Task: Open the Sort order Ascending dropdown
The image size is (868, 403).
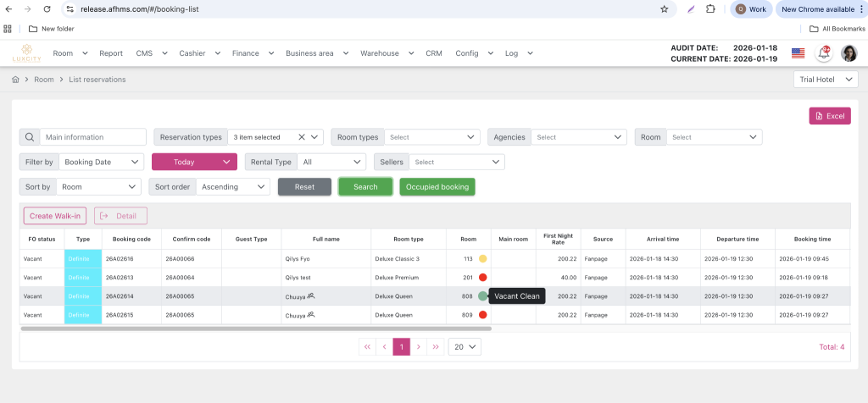Action: point(232,187)
